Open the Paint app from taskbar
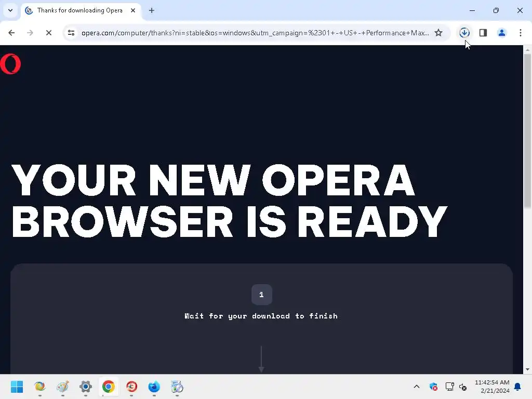 [x=63, y=387]
